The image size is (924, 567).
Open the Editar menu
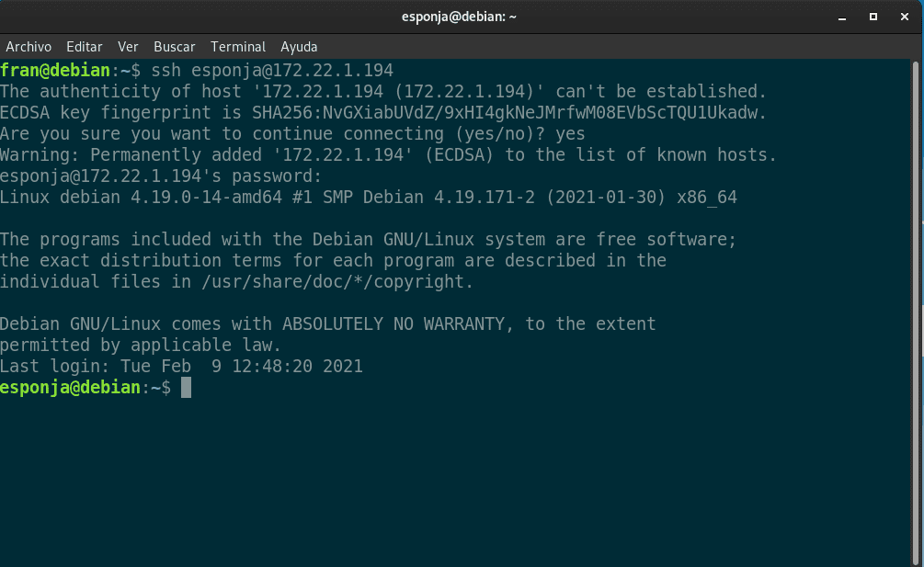click(85, 47)
